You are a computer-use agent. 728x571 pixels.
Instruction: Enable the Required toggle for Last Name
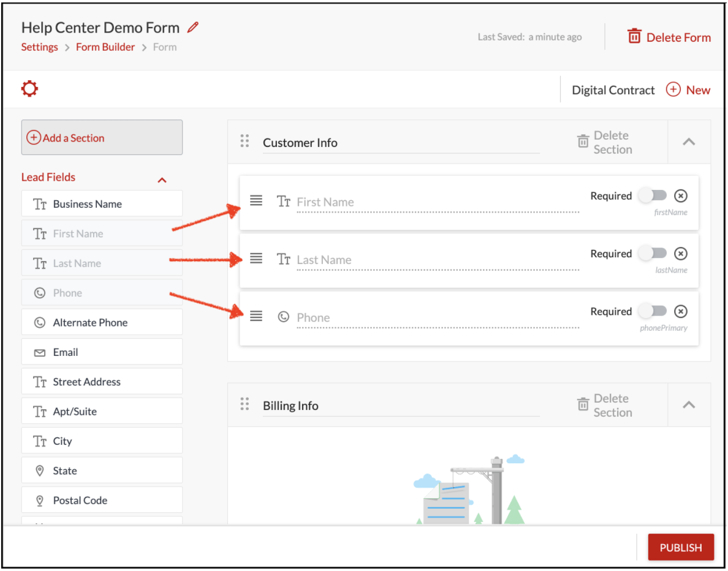(x=653, y=253)
